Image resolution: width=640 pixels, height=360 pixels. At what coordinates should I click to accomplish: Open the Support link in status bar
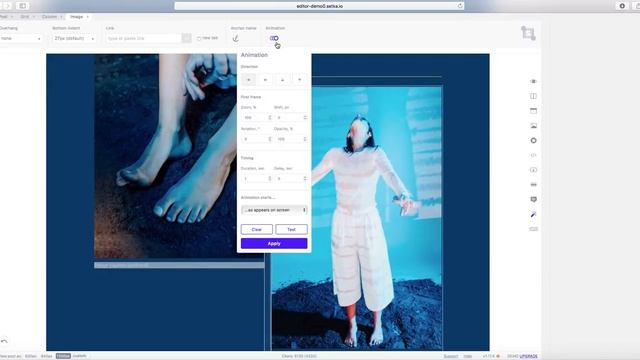pos(451,356)
